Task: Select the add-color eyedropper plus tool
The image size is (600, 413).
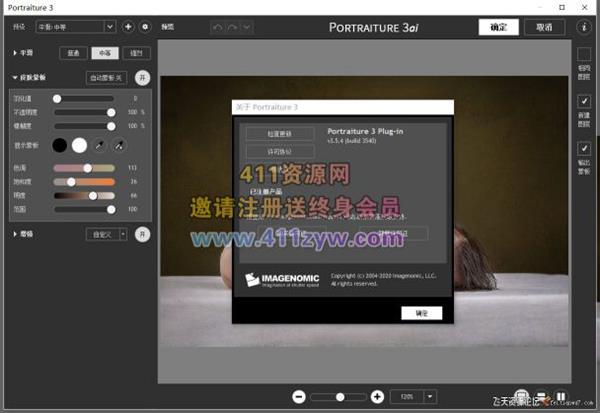Action: [x=119, y=145]
